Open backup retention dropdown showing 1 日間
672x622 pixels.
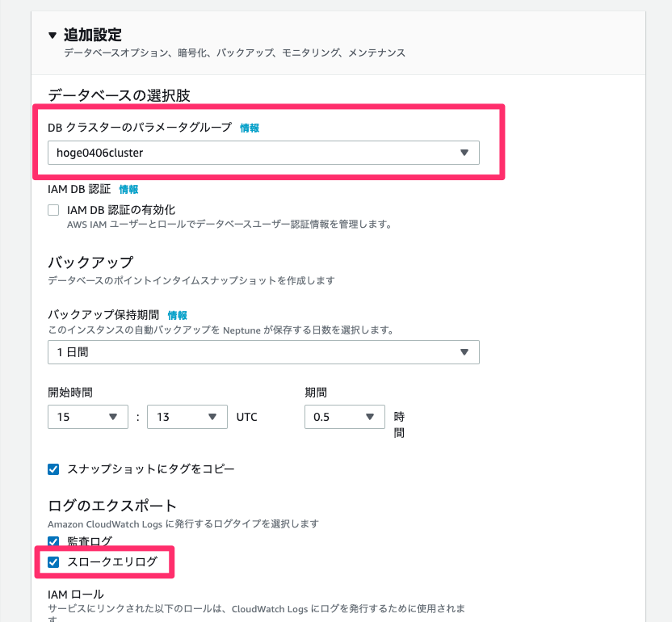(x=263, y=352)
